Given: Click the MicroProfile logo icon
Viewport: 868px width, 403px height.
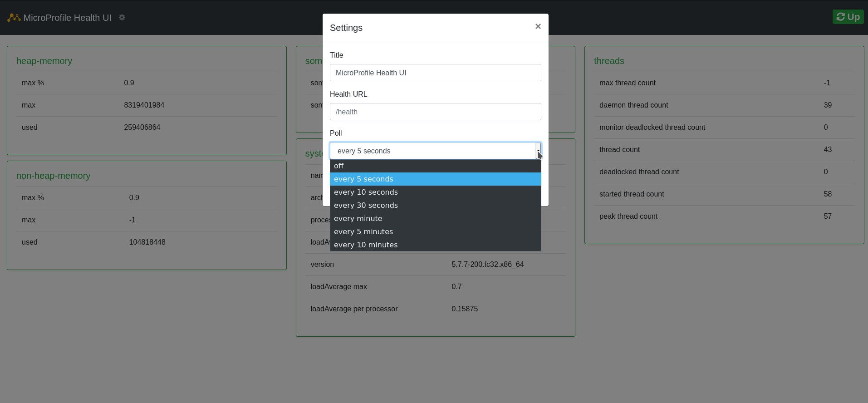Looking at the screenshot, I should click(x=14, y=18).
